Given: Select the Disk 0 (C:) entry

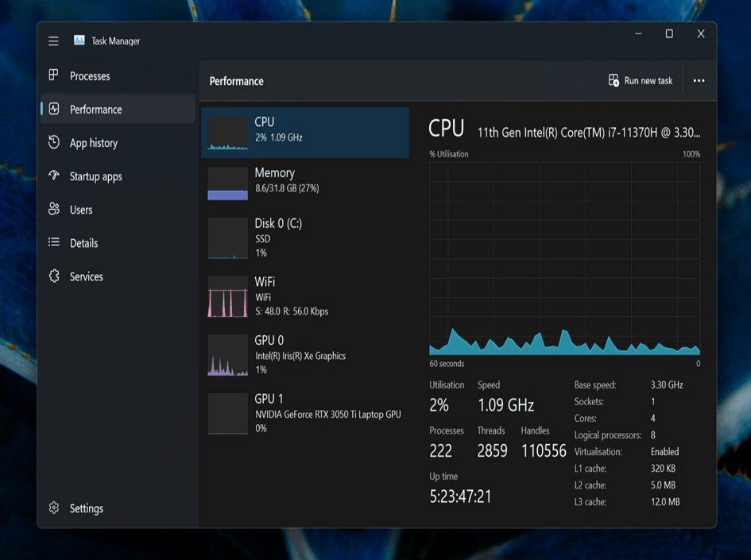Looking at the screenshot, I should tap(304, 238).
